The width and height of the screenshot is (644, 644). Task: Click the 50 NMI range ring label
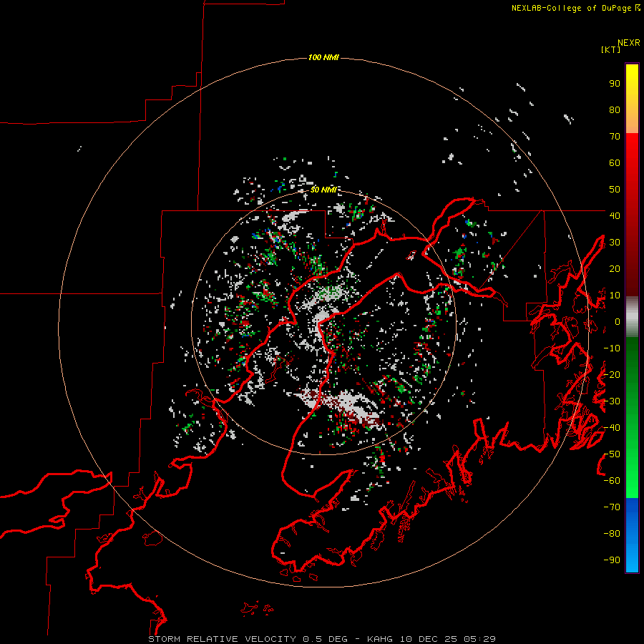tap(323, 190)
